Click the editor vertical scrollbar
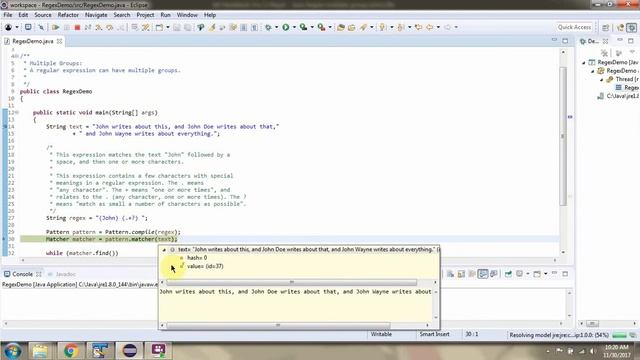This screenshot has width=640, height=360. 563,137
